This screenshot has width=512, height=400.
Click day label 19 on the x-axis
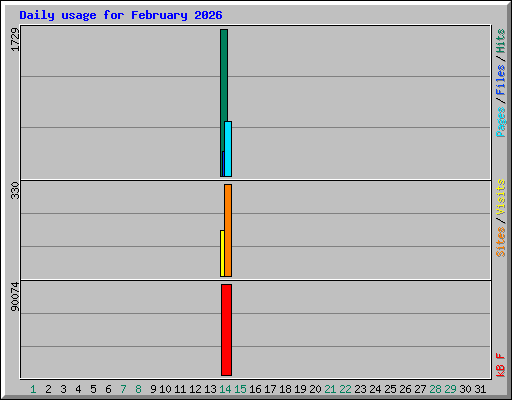point(300,389)
